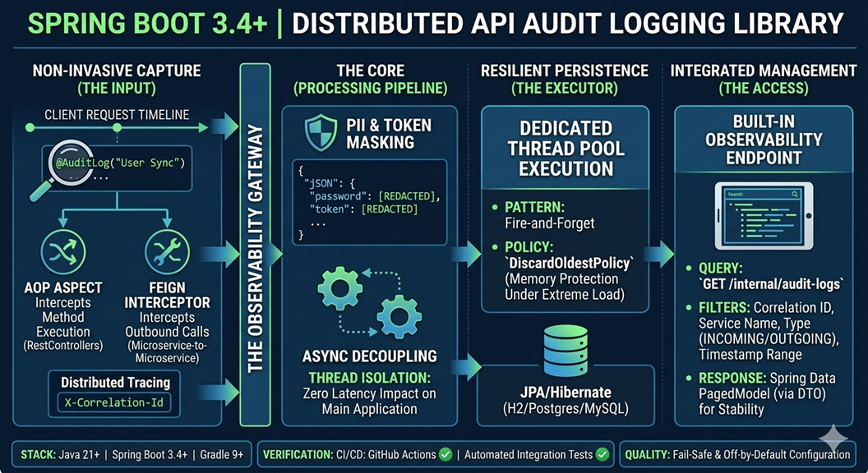Viewport: 868px width, 473px height.
Task: Click the `DiscardOldestPolicy` text
Action: [x=569, y=263]
